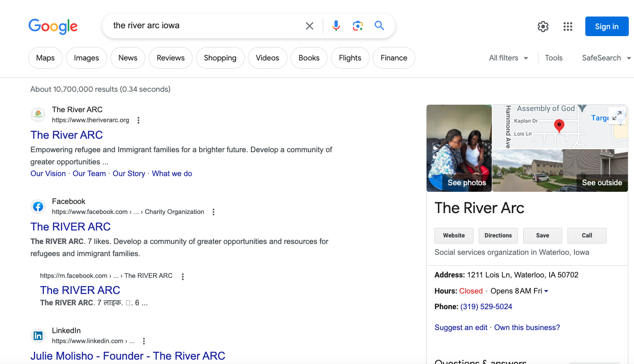
Task: Clear the search box with X icon
Action: click(310, 26)
